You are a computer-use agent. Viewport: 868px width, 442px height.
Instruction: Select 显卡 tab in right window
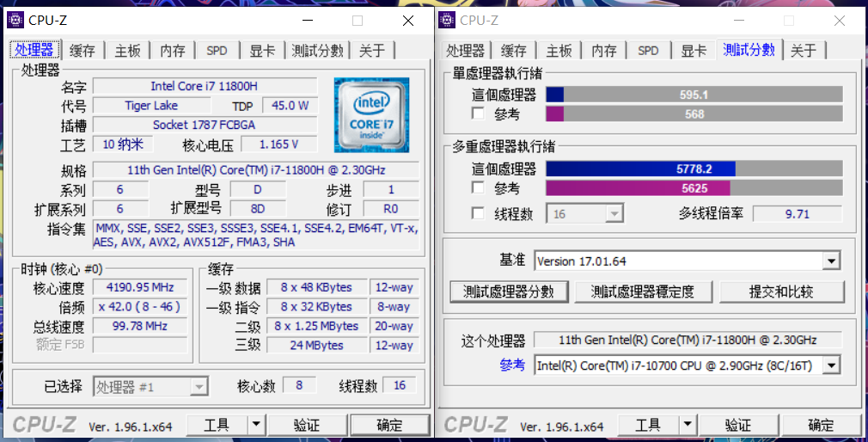tap(694, 51)
